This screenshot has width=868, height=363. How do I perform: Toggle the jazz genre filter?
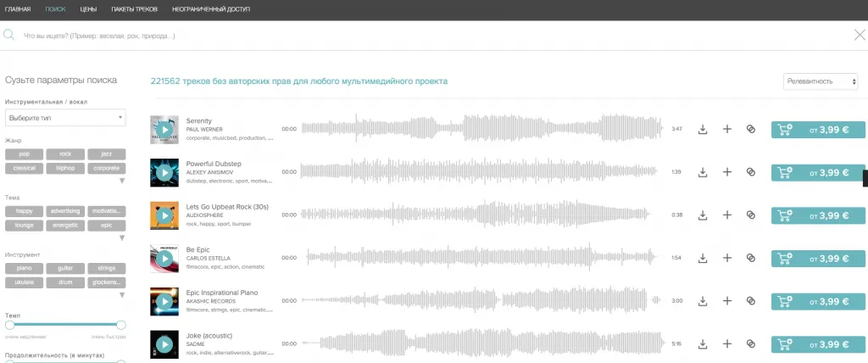(x=107, y=154)
